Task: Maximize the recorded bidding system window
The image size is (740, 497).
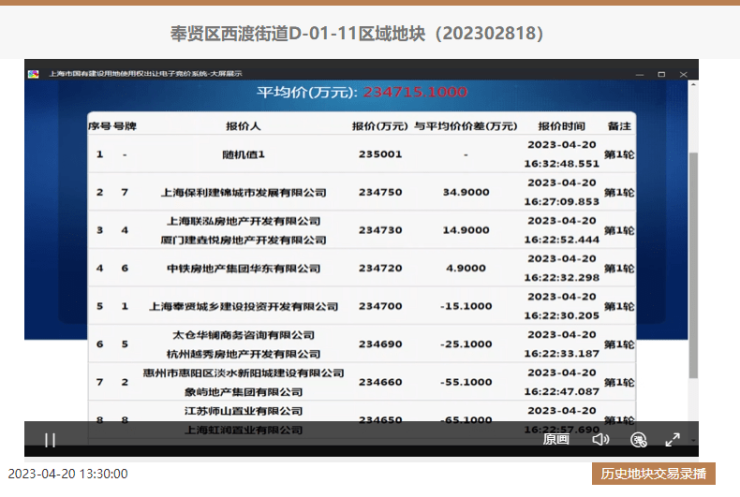Action: (x=661, y=75)
